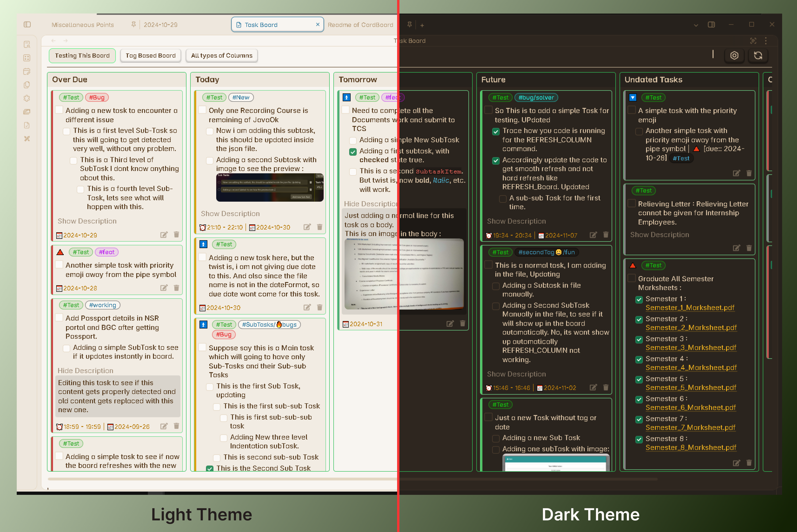Close the Task Board tab
The height and width of the screenshot is (532, 797).
tap(318, 24)
